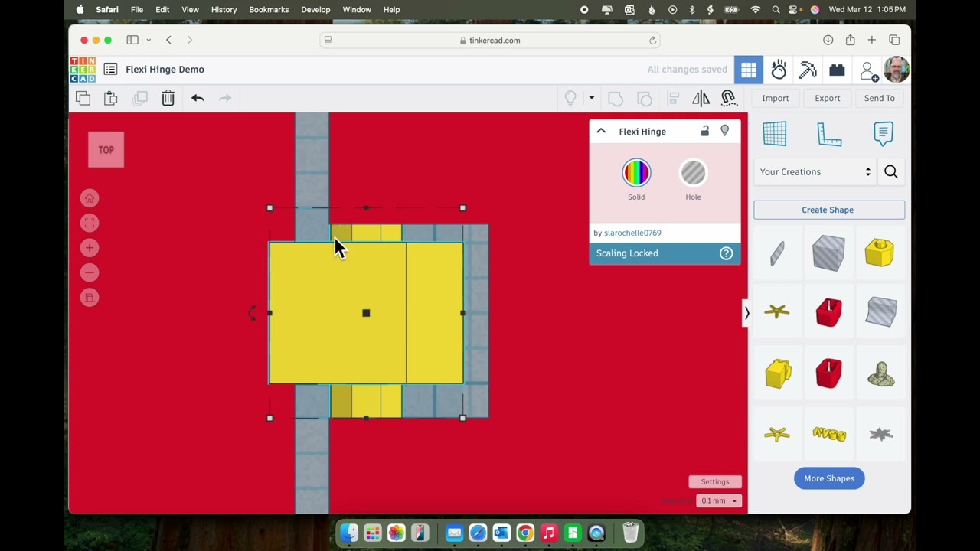Switch to the 3D design grid view
The width and height of the screenshot is (980, 551).
(x=749, y=70)
